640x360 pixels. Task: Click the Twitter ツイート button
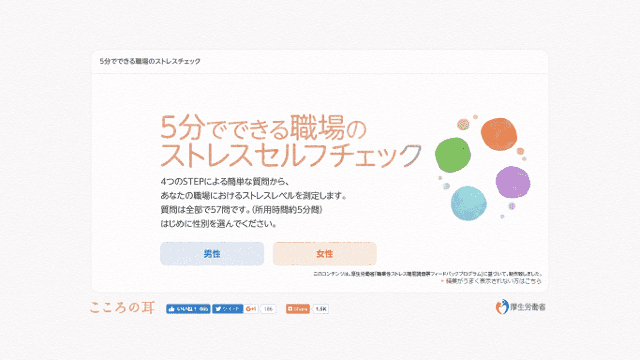coord(227,309)
